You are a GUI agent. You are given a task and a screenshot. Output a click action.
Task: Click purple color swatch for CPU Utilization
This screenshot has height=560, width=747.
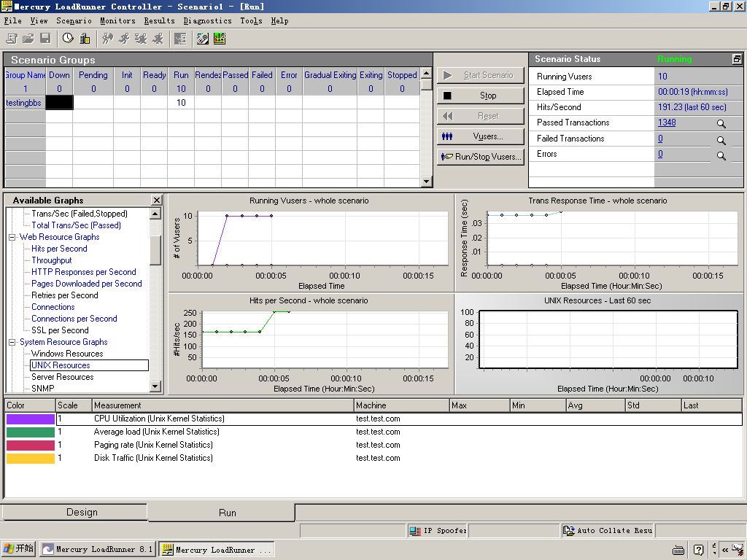point(31,419)
